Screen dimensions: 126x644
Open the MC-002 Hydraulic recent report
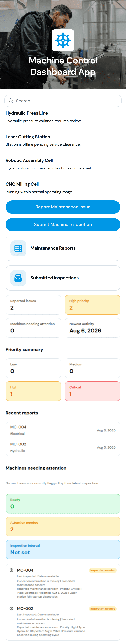(x=63, y=447)
